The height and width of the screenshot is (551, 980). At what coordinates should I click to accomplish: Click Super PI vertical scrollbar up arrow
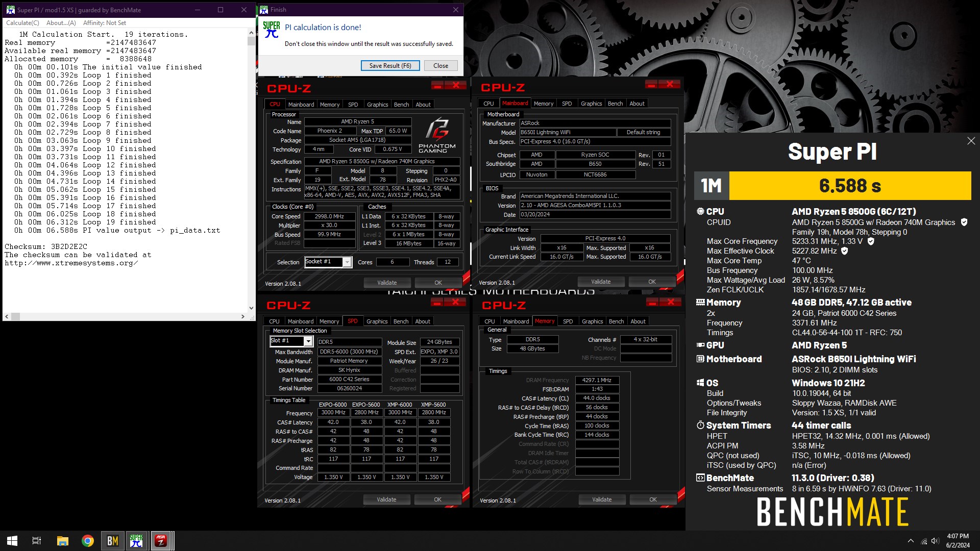[251, 33]
